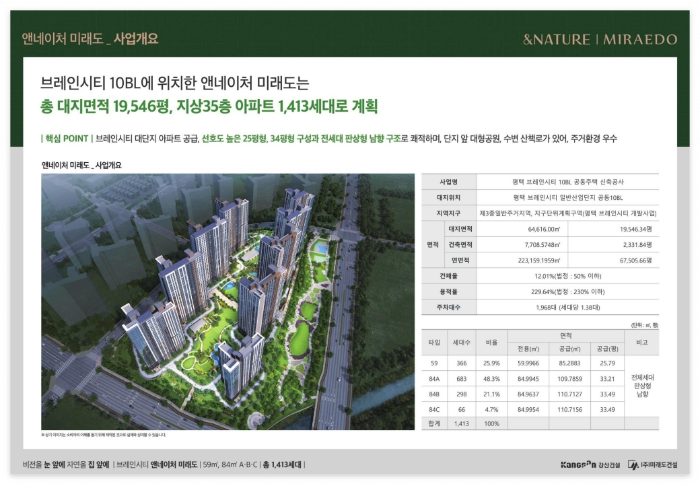The image size is (700, 484).
Task: Click the value '7,708.5748㎡'
Action: pos(542,245)
